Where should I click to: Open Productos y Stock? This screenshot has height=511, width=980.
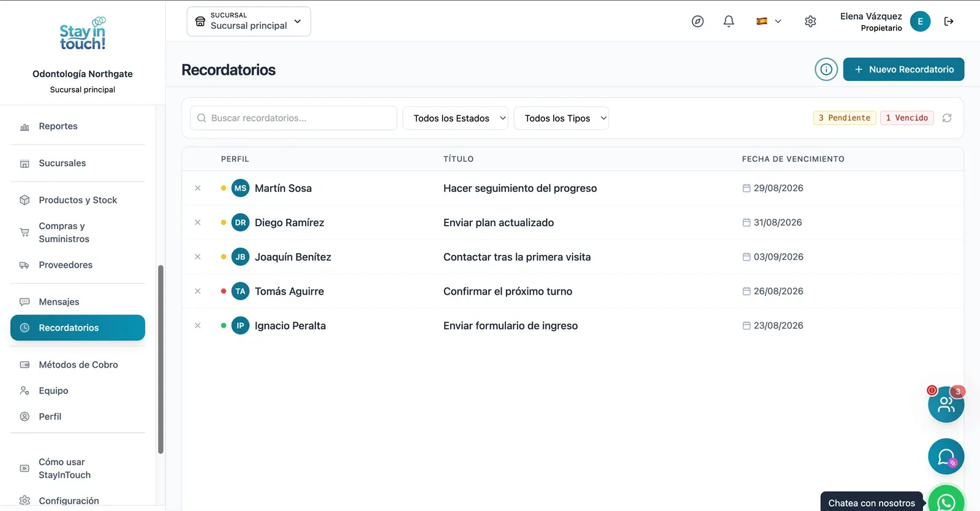pos(78,200)
